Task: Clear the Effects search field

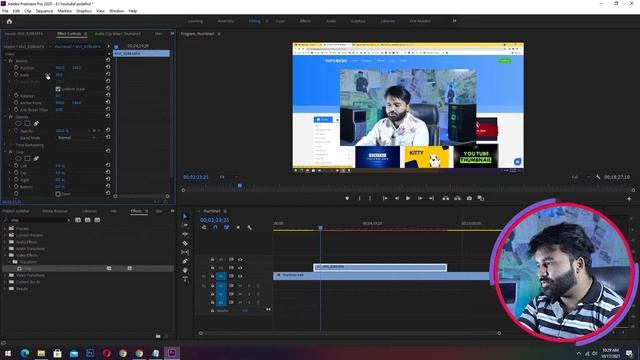Action: 69,220
